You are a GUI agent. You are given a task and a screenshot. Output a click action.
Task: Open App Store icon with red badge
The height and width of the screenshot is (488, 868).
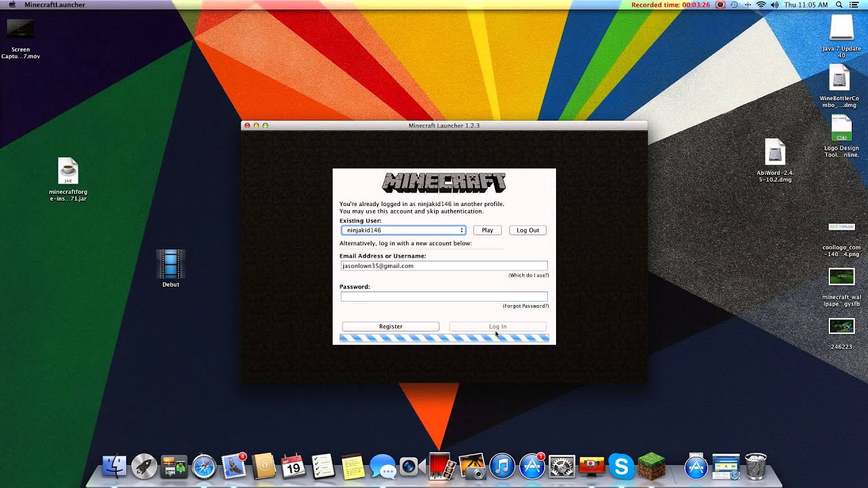coord(532,466)
